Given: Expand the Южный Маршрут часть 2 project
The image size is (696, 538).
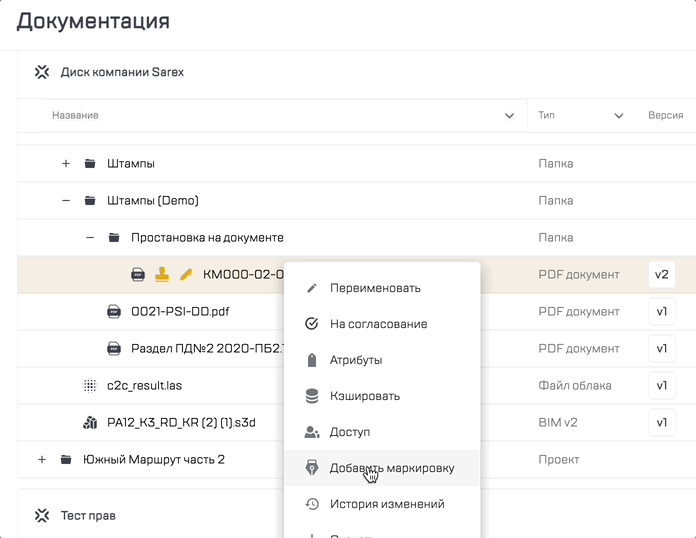Looking at the screenshot, I should pyautogui.click(x=42, y=460).
